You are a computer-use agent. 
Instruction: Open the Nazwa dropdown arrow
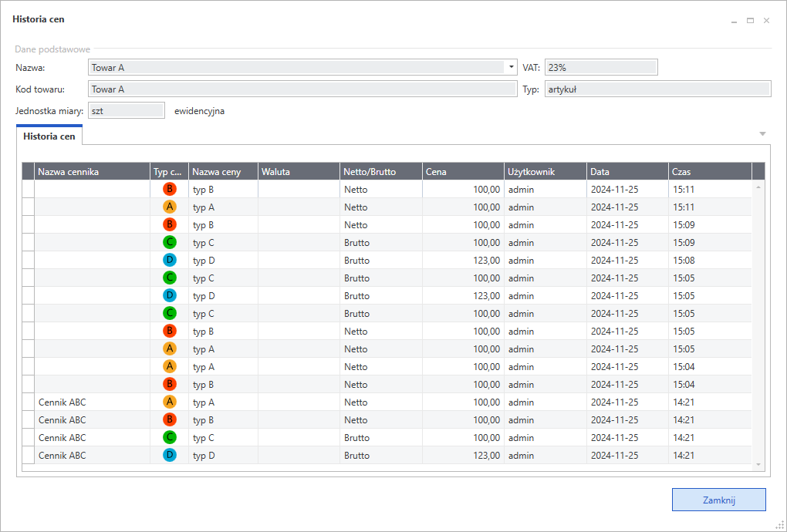[511, 68]
